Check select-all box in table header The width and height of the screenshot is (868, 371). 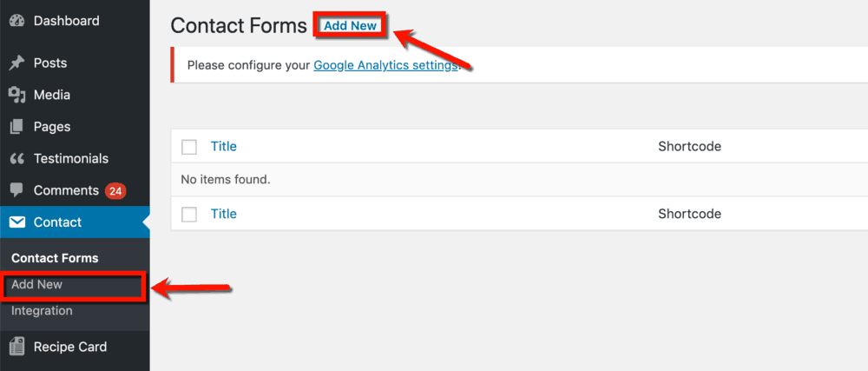189,147
